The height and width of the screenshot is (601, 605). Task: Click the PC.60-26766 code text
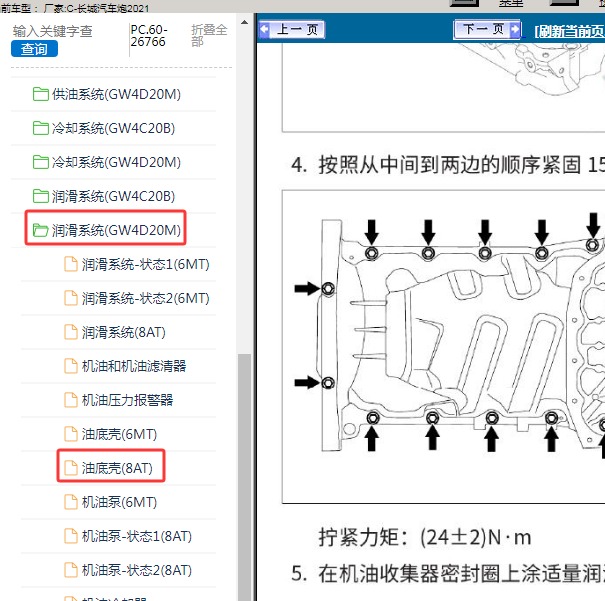(x=149, y=35)
